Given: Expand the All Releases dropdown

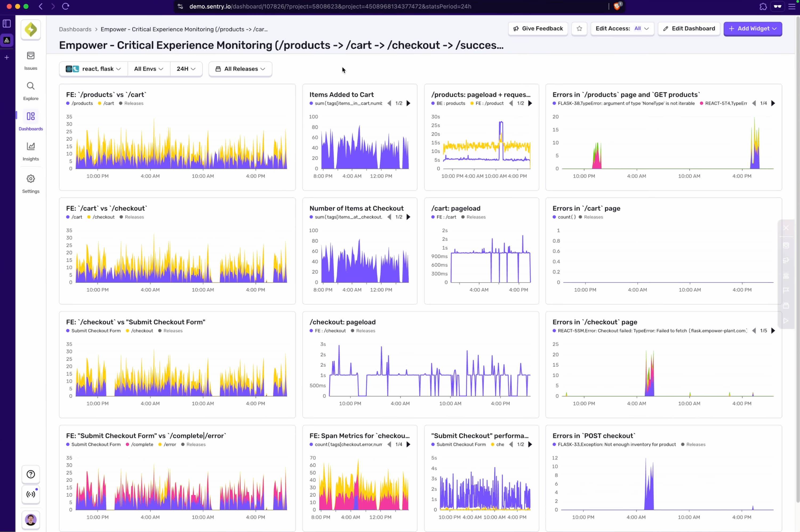Looking at the screenshot, I should coord(240,68).
